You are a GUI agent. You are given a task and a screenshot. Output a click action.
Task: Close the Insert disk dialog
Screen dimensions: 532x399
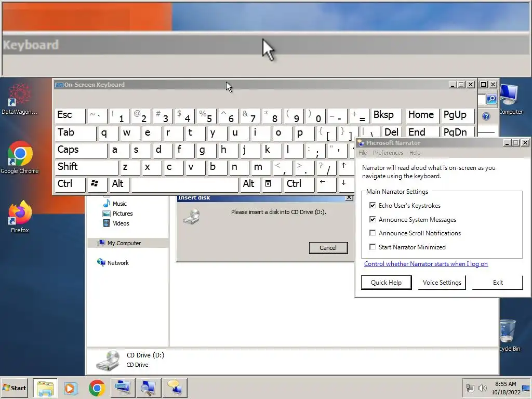click(349, 197)
